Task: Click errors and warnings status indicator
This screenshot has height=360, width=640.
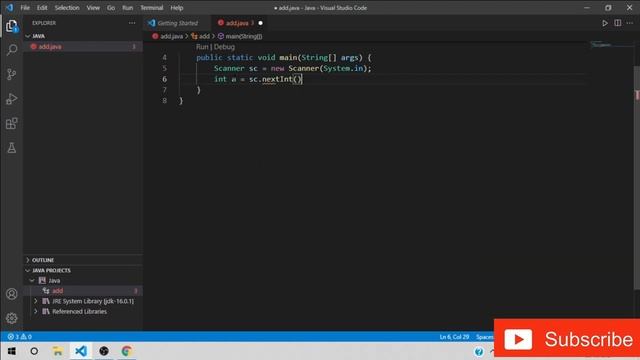Action: tap(20, 337)
